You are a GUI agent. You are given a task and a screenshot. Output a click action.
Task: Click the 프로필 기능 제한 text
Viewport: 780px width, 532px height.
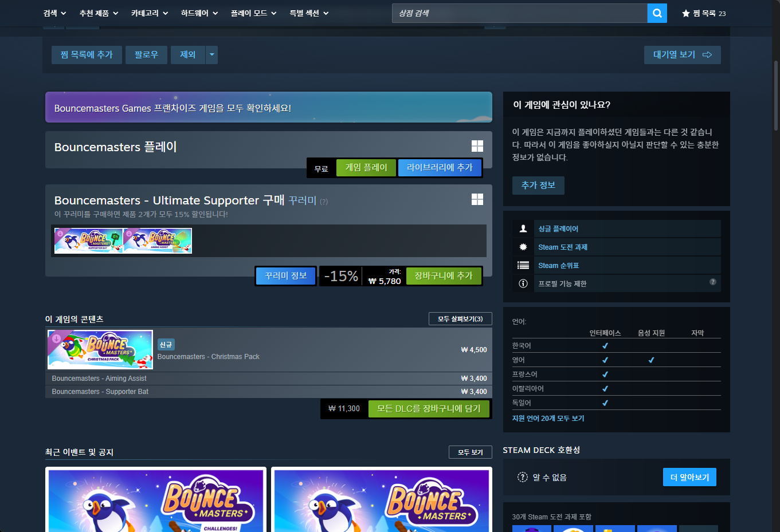tap(562, 283)
